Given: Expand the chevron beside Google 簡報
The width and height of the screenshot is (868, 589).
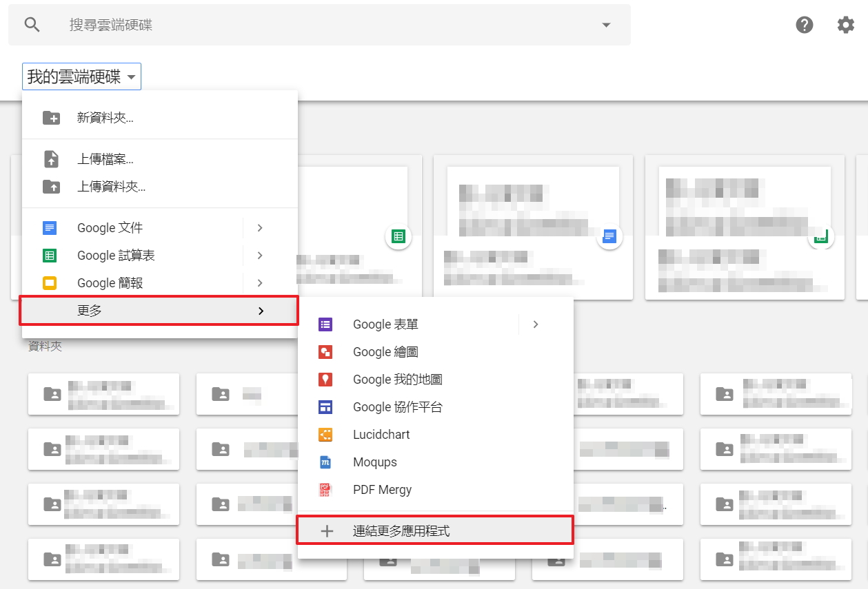Looking at the screenshot, I should [260, 283].
